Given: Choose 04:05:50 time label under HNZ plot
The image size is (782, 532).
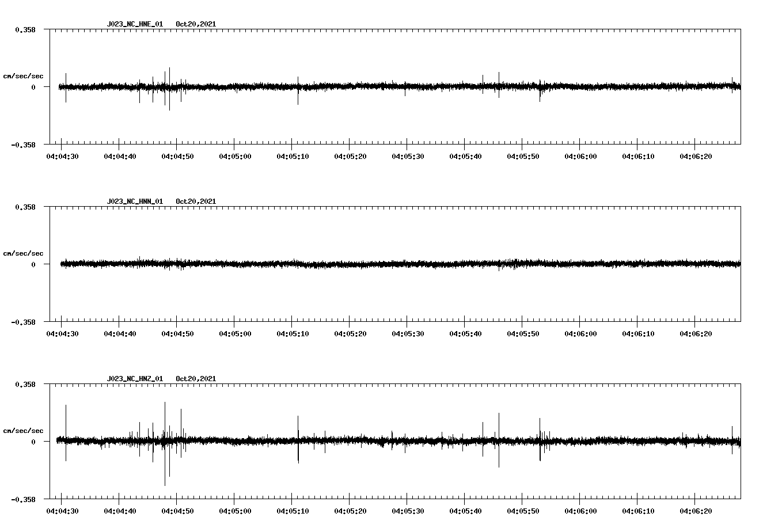Looking at the screenshot, I should (523, 511).
